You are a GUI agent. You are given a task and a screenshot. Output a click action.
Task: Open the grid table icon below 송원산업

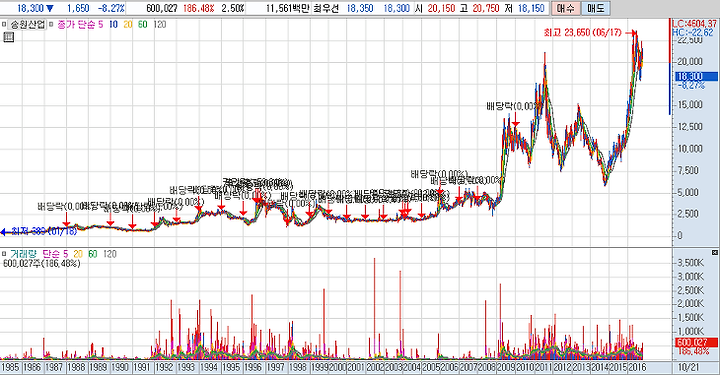(9, 37)
